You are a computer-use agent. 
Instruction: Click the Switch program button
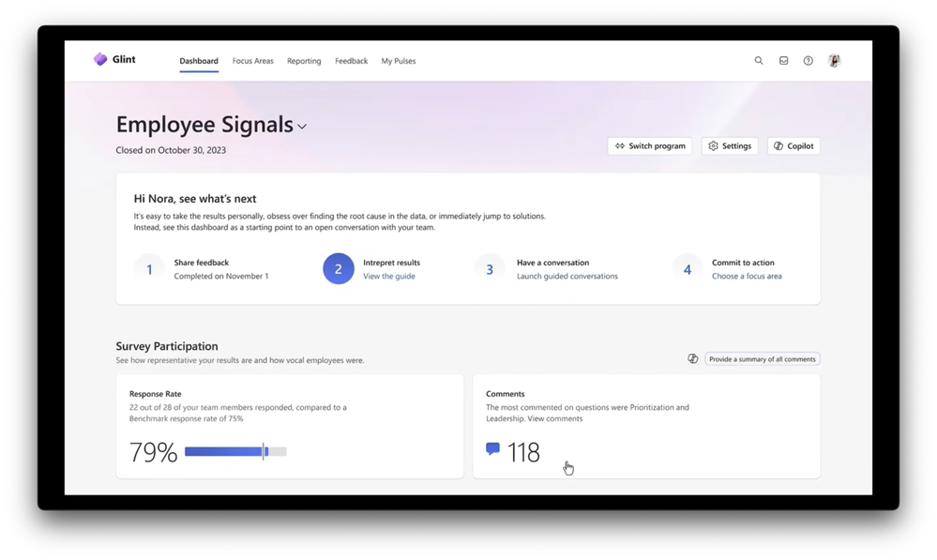[650, 145]
